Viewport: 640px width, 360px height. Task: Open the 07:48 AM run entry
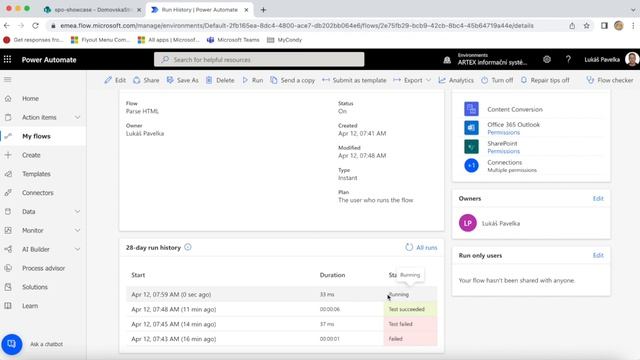281,309
